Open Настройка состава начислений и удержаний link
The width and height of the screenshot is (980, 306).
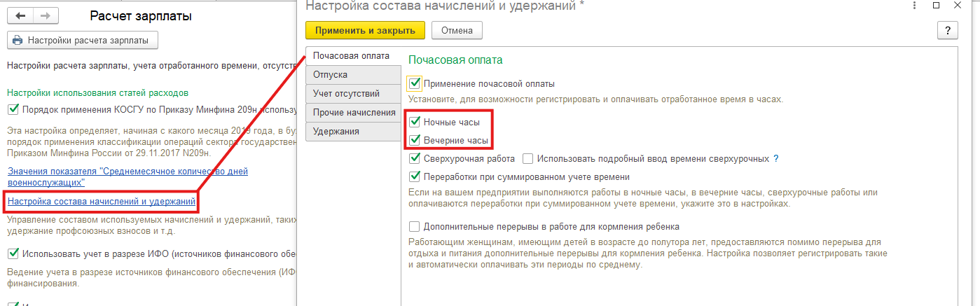pyautogui.click(x=101, y=202)
